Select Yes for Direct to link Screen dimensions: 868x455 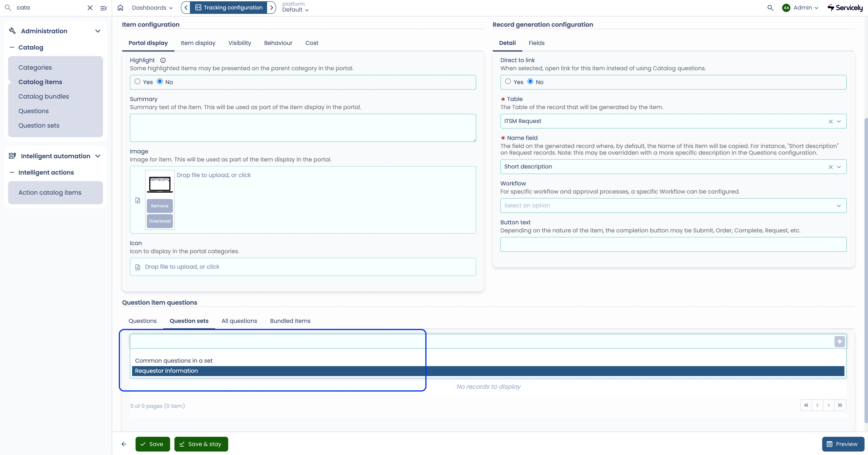[x=508, y=81]
